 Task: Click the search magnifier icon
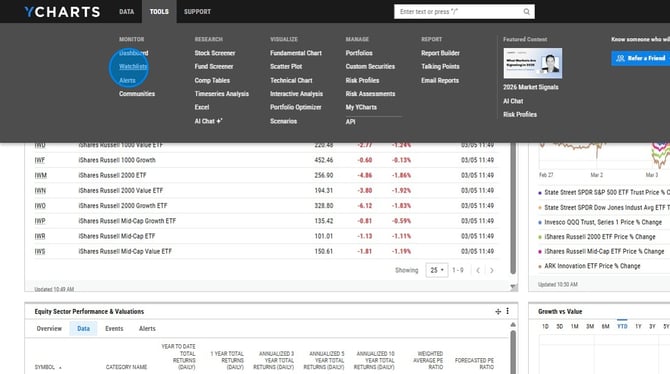pos(526,12)
